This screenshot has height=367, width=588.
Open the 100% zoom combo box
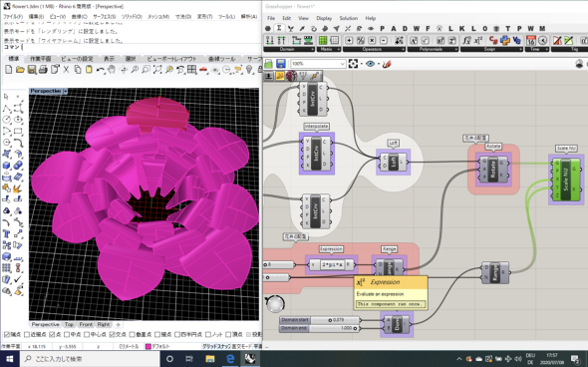[x=318, y=64]
